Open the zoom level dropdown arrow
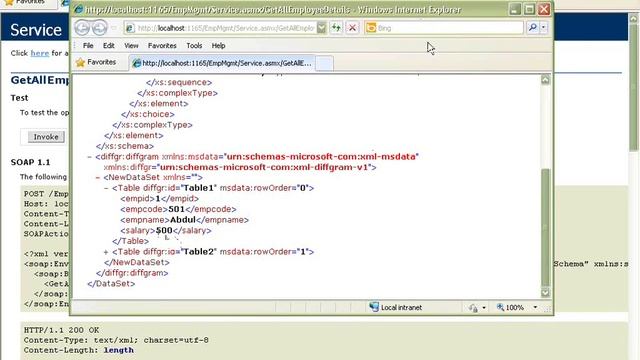Viewport: 640px width, 360px height. (x=535, y=307)
